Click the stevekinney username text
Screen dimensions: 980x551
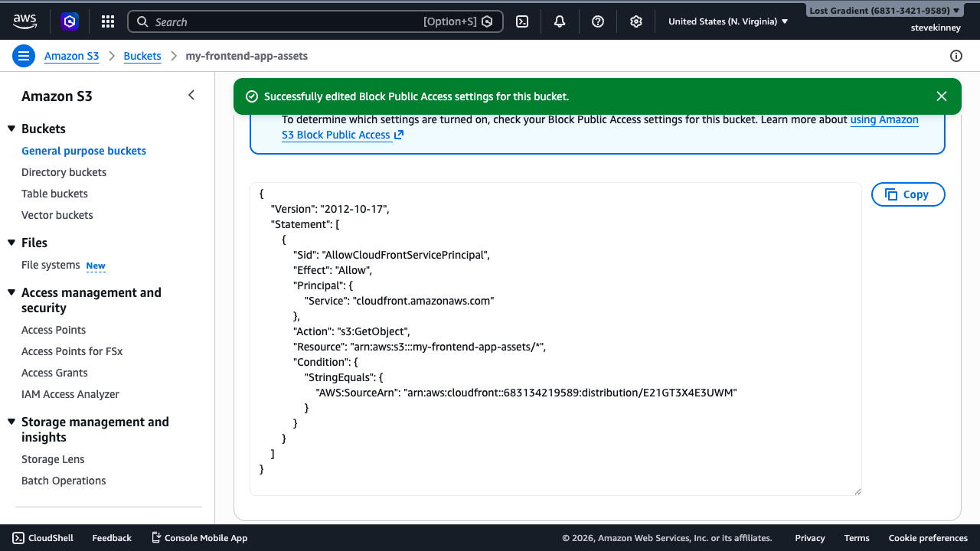tap(936, 28)
